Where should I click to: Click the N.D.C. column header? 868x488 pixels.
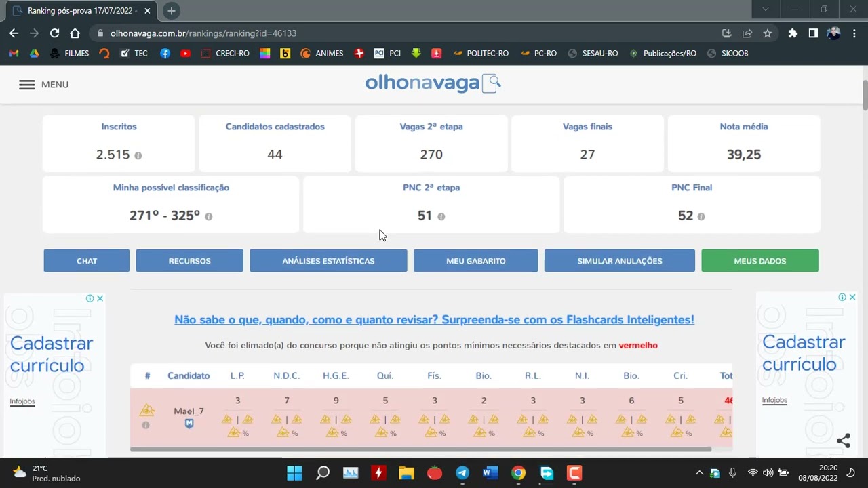click(286, 375)
